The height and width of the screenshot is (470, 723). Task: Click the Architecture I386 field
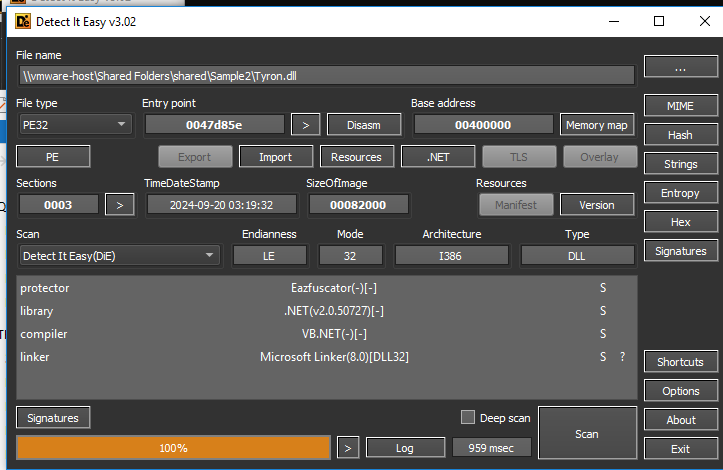point(451,256)
